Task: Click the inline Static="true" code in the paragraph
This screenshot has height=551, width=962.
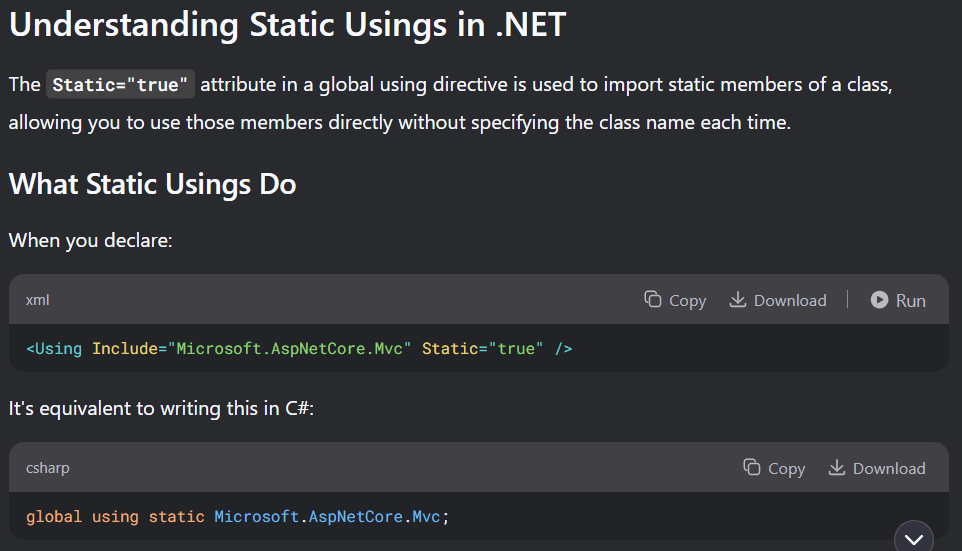Action: [x=120, y=85]
